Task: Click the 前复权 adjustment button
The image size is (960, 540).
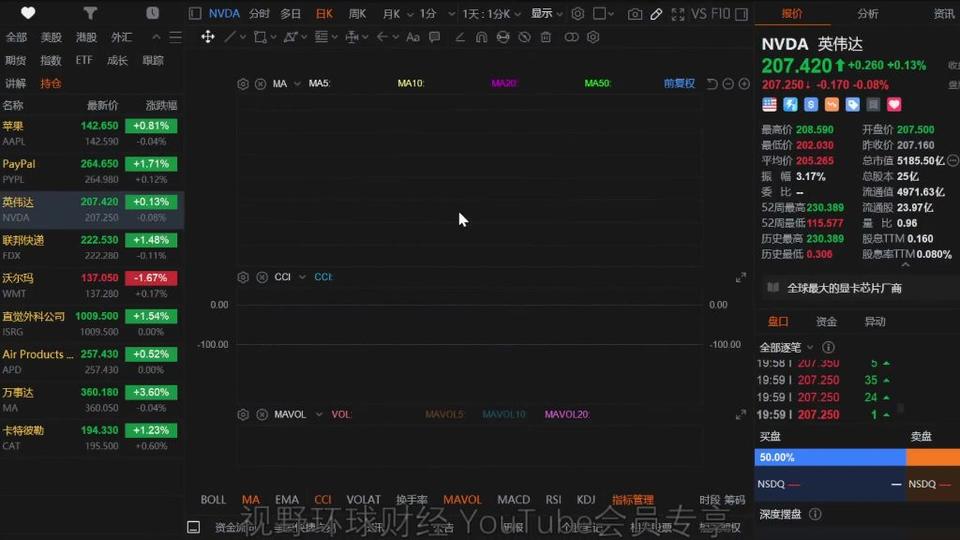Action: (679, 83)
